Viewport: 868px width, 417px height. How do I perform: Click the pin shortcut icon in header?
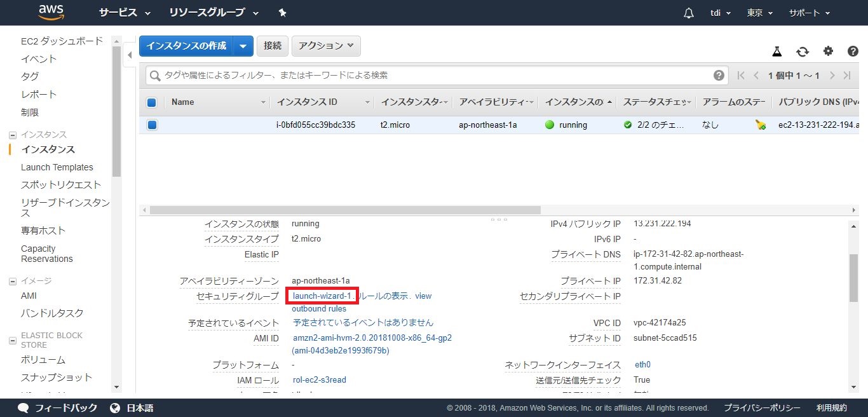(x=283, y=13)
